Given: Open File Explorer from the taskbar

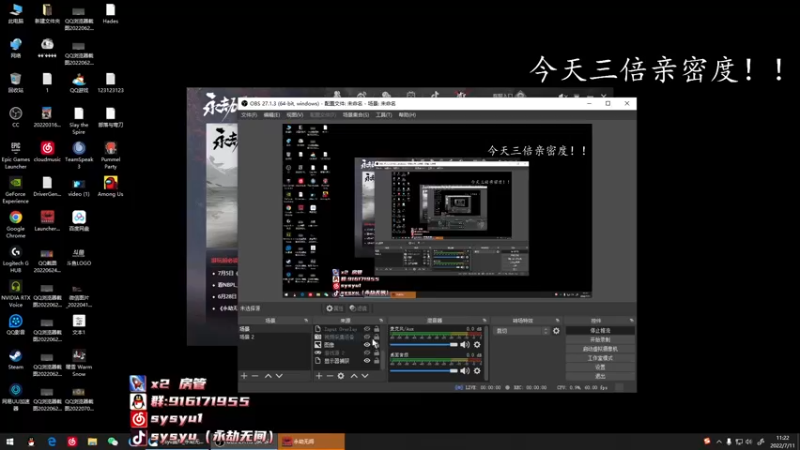Looking at the screenshot, I should pos(92,442).
